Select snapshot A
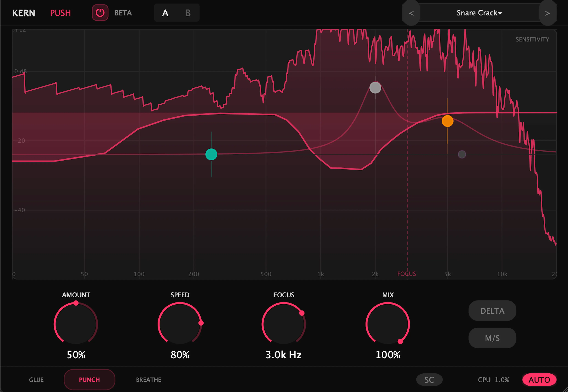568x392 pixels. point(165,13)
